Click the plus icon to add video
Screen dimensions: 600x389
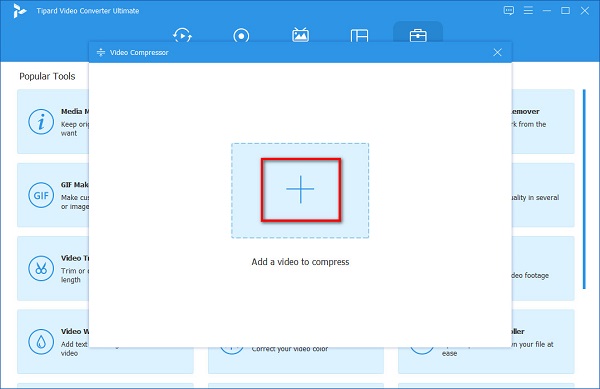300,189
